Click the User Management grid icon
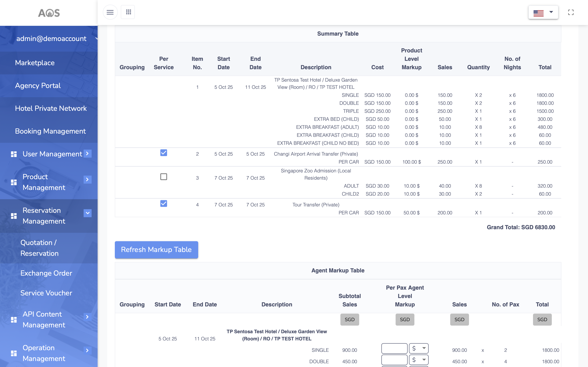 pyautogui.click(x=14, y=154)
